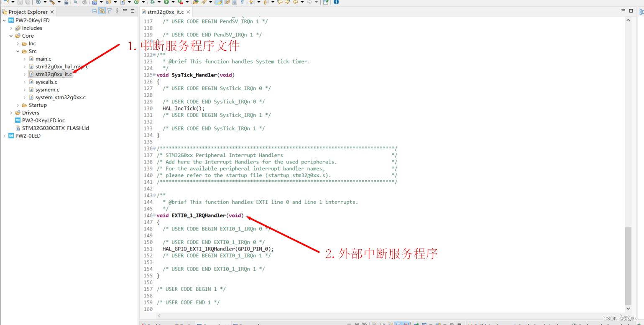Viewport: 644px width, 325px height.
Task: Click the green Run toolbar button
Action: click(166, 2)
